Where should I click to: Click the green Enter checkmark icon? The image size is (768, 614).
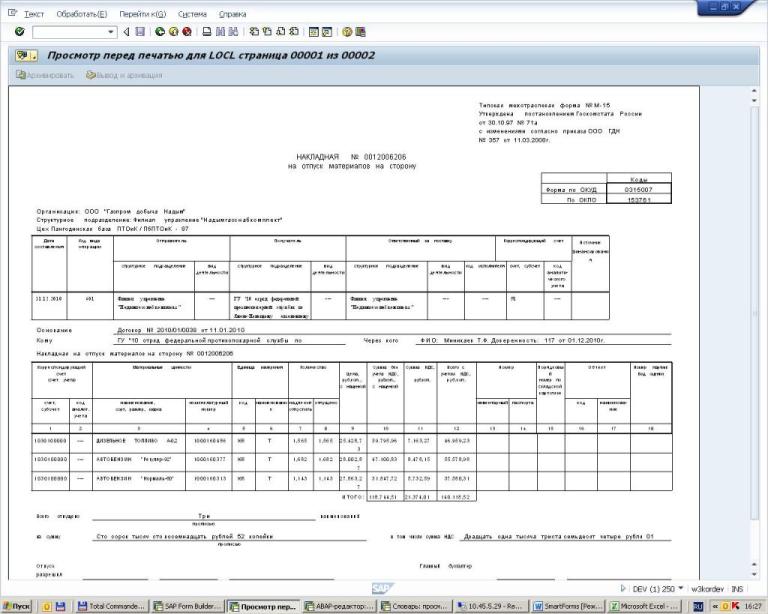[20, 32]
